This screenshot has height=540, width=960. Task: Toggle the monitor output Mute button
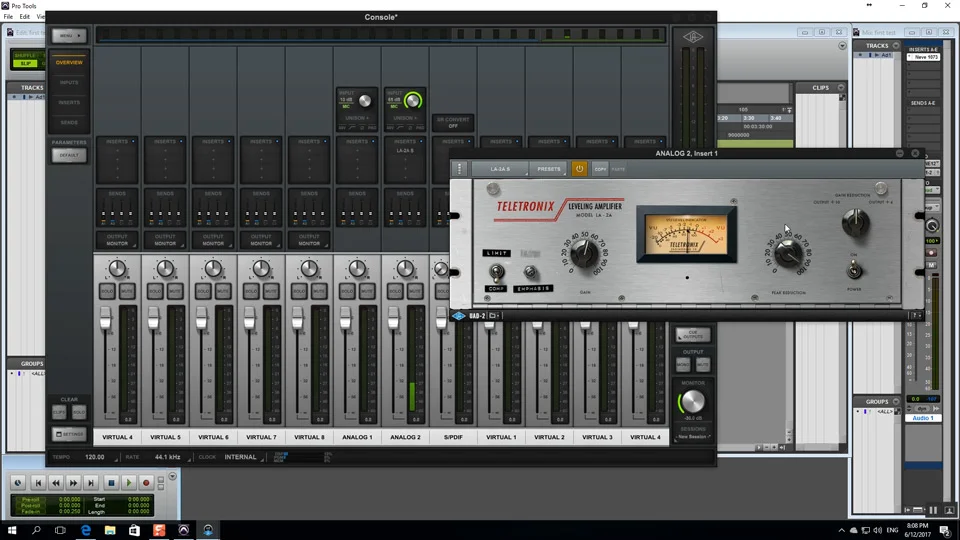(x=702, y=365)
